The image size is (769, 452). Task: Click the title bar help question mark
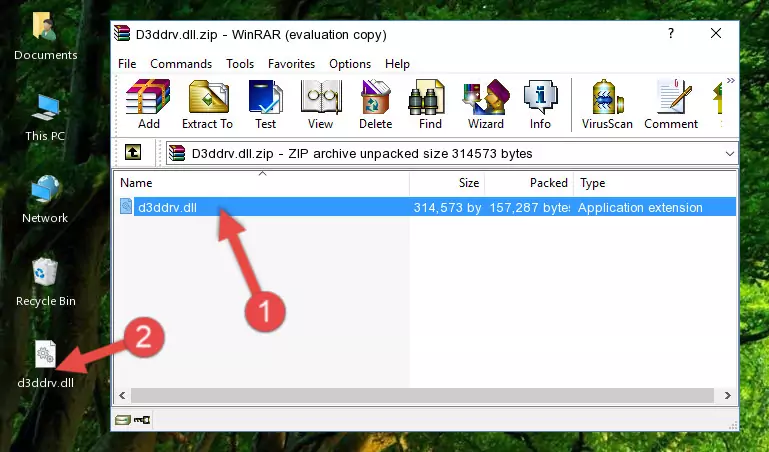coord(671,33)
